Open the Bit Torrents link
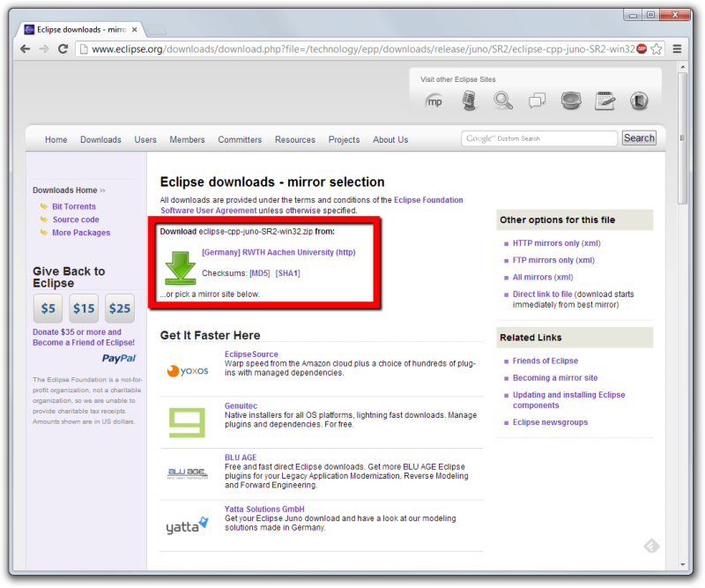This screenshot has width=705, height=588. click(x=74, y=206)
